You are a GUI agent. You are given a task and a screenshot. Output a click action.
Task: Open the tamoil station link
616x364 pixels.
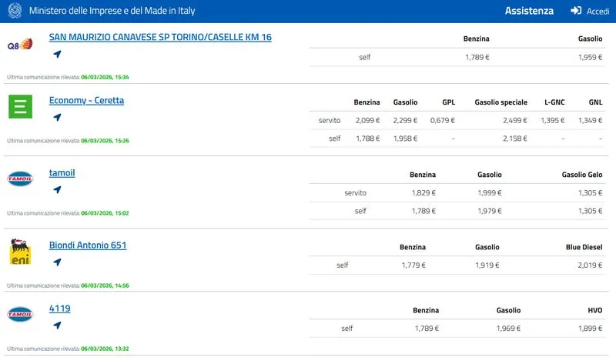62,173
